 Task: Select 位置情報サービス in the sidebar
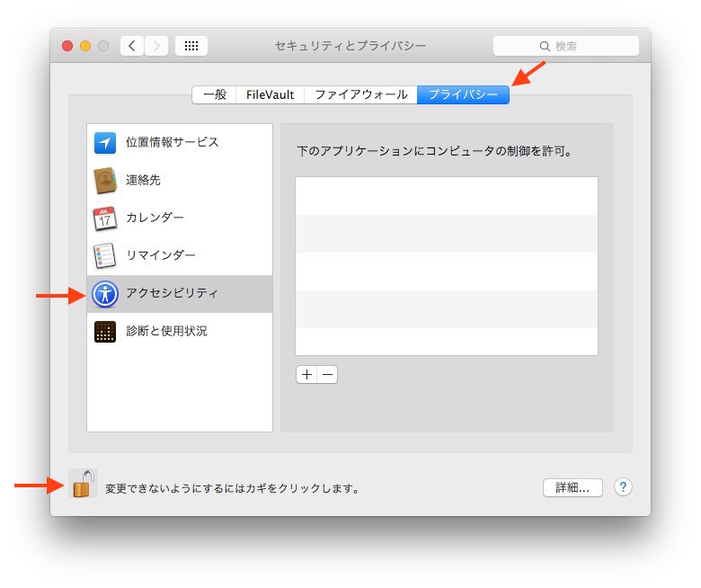[x=180, y=143]
